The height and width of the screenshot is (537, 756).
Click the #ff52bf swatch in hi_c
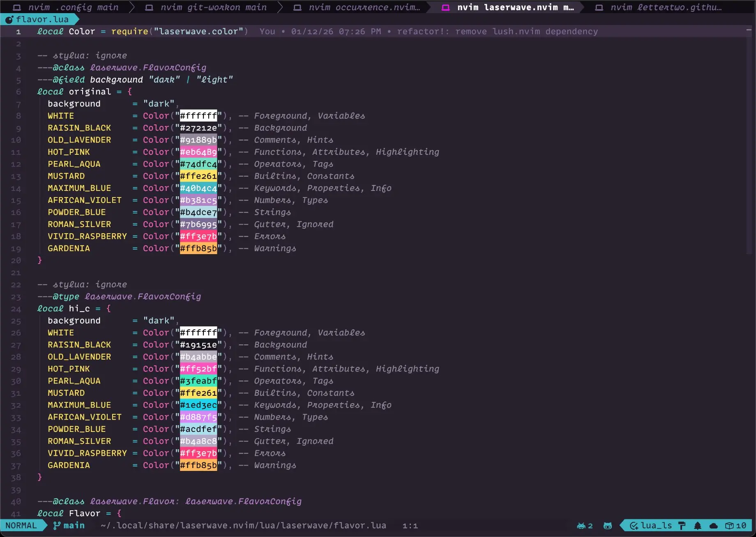[x=198, y=369]
